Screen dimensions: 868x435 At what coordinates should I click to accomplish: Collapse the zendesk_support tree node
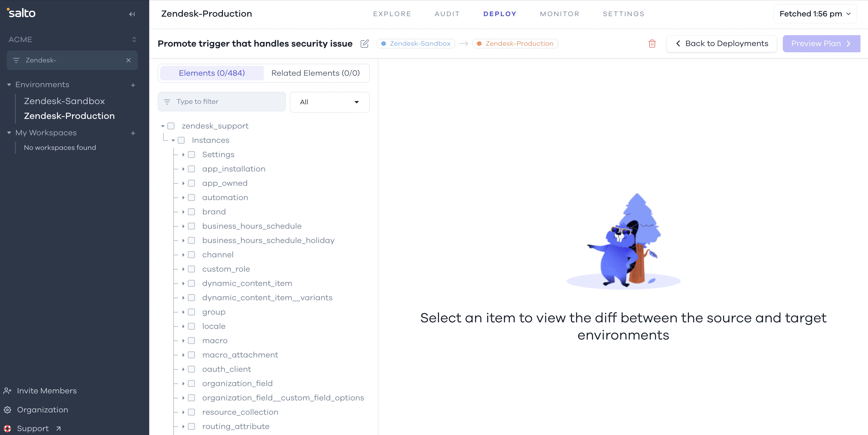[x=163, y=126]
